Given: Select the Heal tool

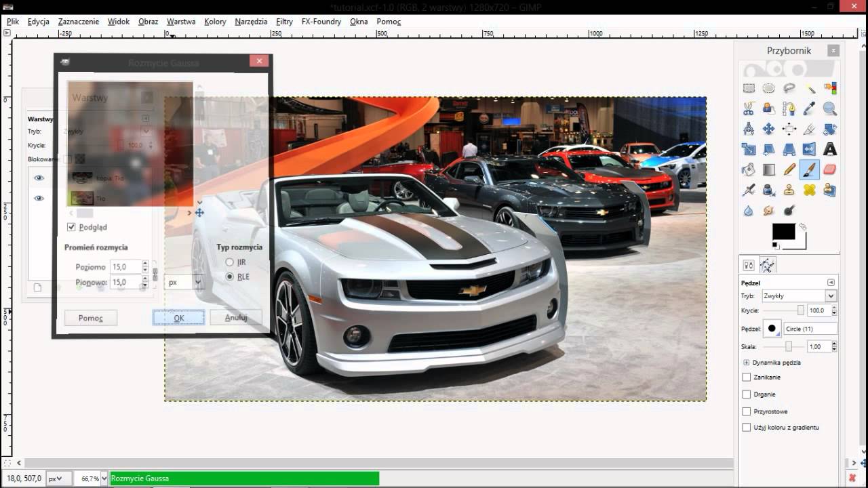Looking at the screenshot, I should point(810,190).
